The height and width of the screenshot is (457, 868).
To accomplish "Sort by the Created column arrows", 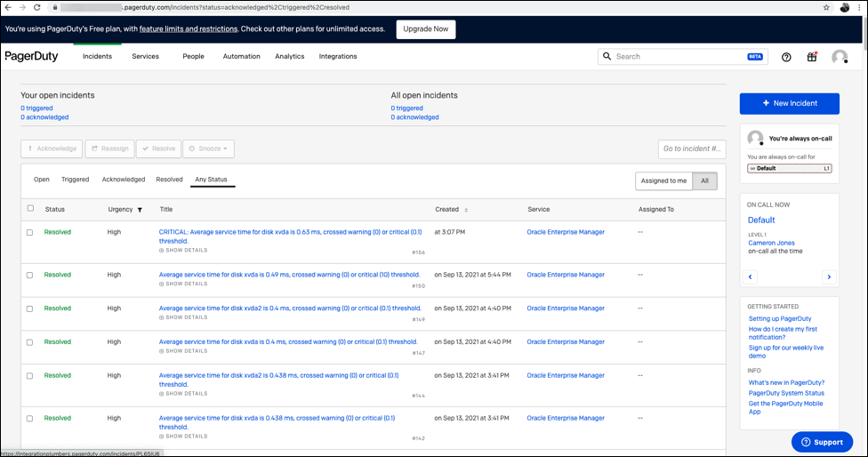I will click(x=466, y=210).
